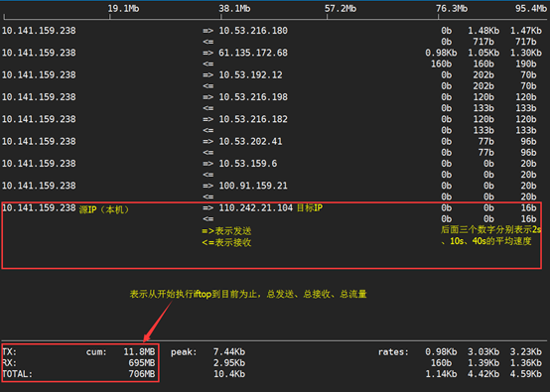Select the 190b rate value
The height and width of the screenshot is (392, 550).
526,64
